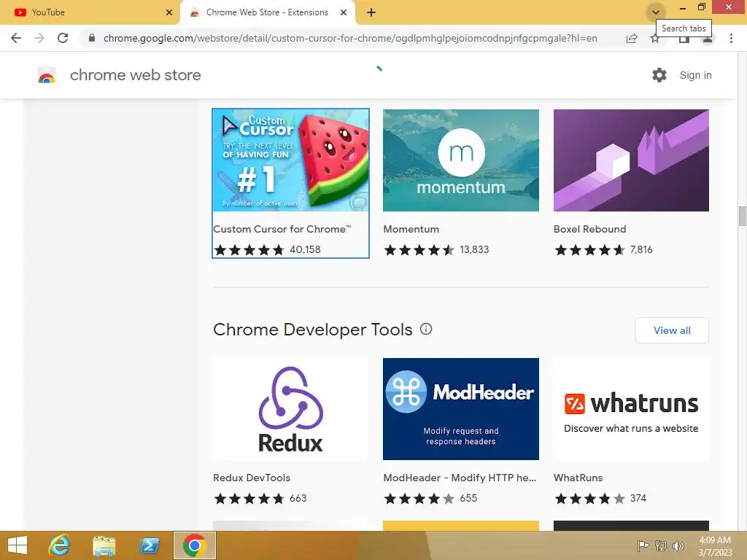Click the padlock site info icon
The width and height of the screenshot is (747, 560).
click(x=92, y=38)
